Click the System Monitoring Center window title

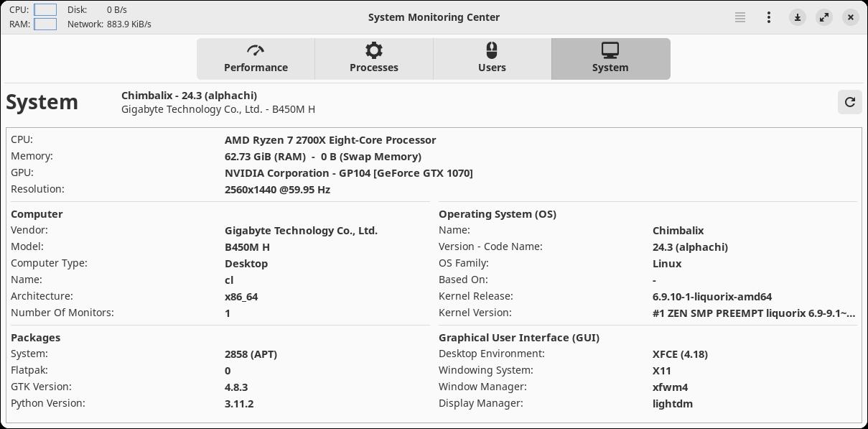pos(434,17)
